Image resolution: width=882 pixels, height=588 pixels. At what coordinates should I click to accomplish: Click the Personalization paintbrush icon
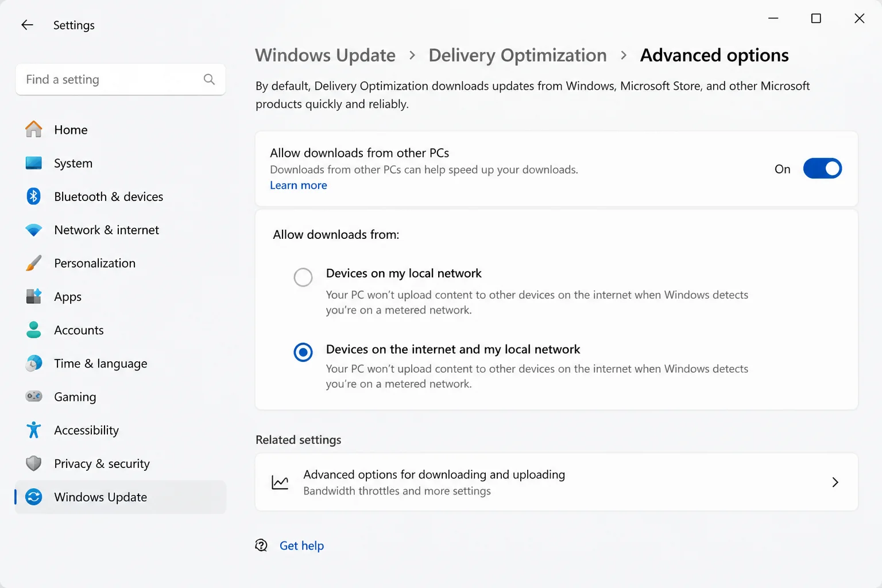34,263
